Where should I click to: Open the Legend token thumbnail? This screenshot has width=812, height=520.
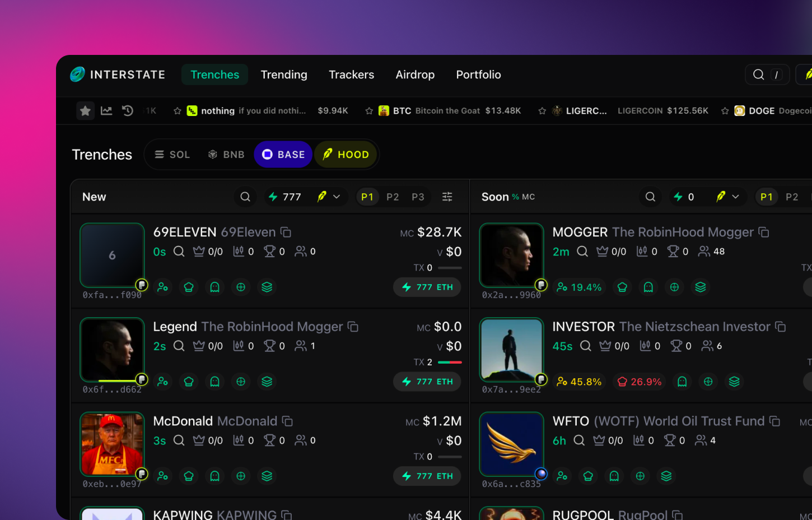click(112, 350)
